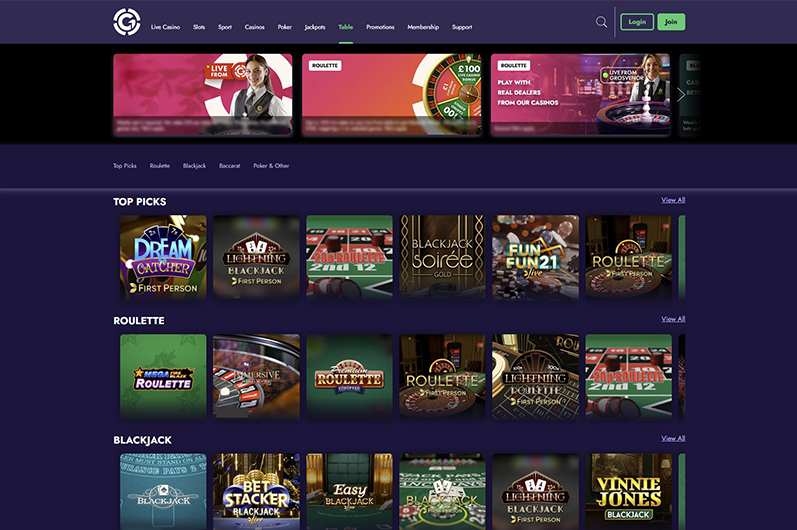Viewport: 797px width, 530px height.
Task: Click the Grosvenor logo icon
Action: tap(127, 21)
